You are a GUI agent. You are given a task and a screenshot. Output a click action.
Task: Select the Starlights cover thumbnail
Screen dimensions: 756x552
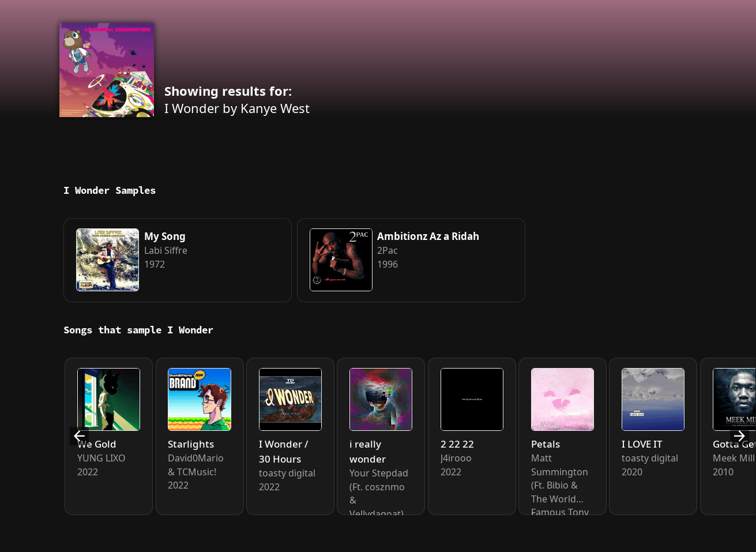coord(200,399)
